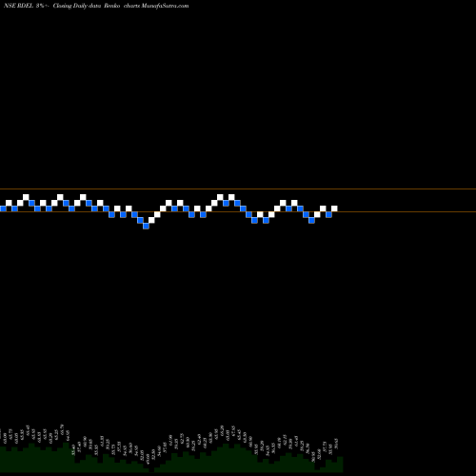Select the lowest blue Renko brick on chart
The height and width of the screenshot is (476, 476).
[146, 226]
